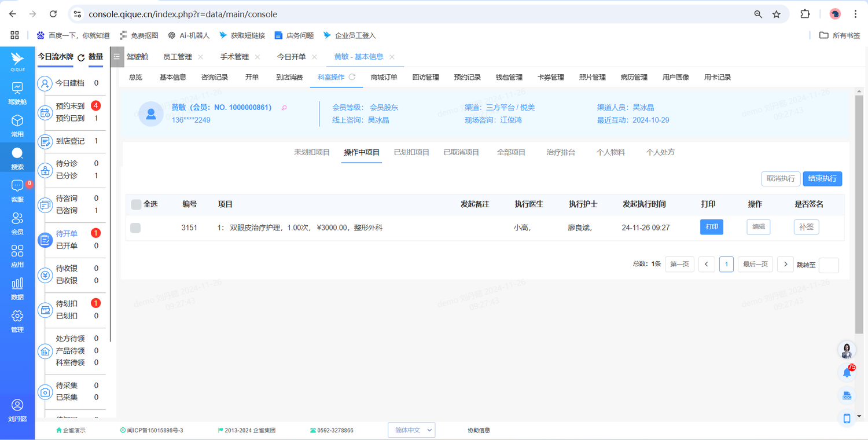Screen dimensions: 868x440
Task: Go to next page using right chevron
Action: (x=785, y=265)
